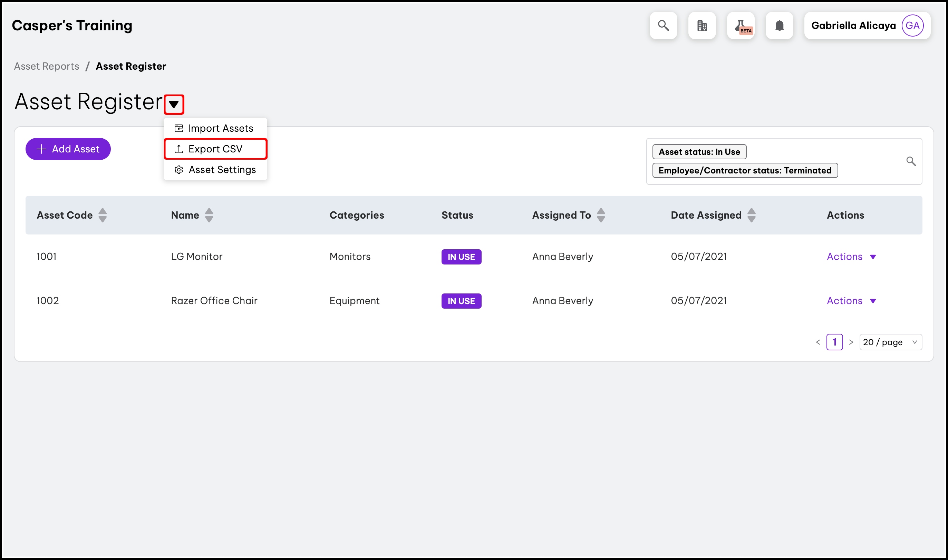Open notifications bell icon
Image resolution: width=948 pixels, height=560 pixels.
coord(779,26)
